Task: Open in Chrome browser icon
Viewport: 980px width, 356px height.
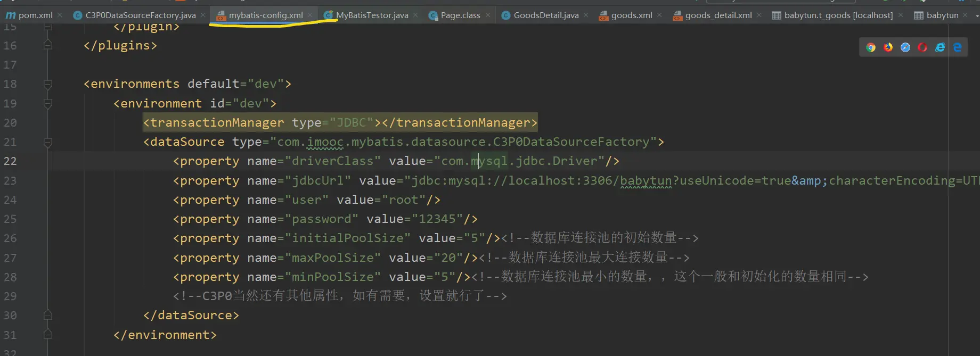Action: tap(871, 47)
